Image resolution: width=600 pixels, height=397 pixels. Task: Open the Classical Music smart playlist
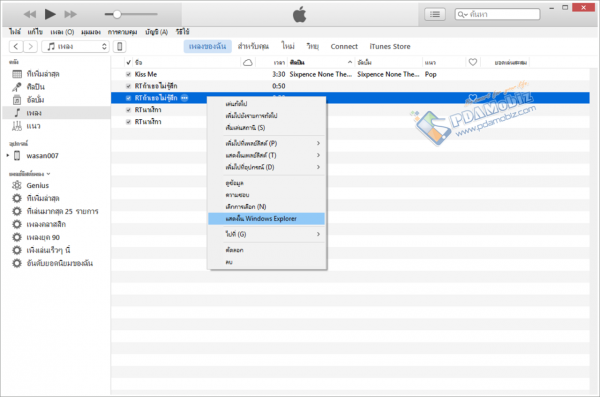pyautogui.click(x=46, y=224)
